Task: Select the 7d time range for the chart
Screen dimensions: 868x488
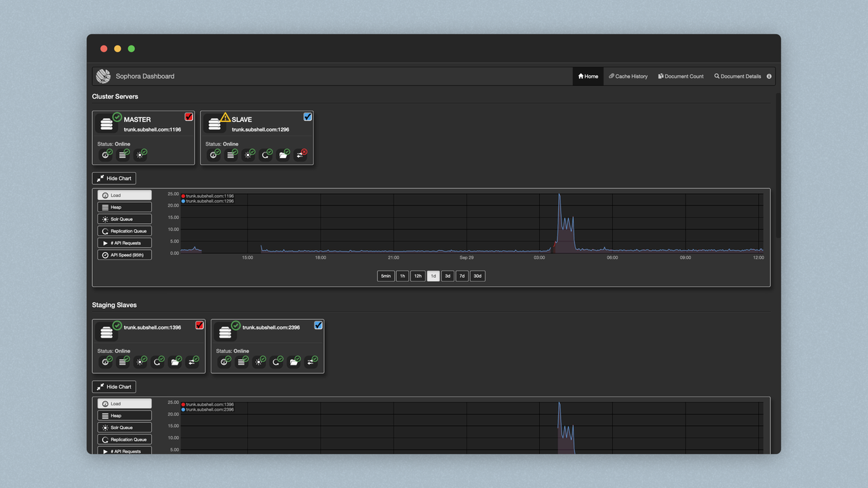Action: (462, 276)
